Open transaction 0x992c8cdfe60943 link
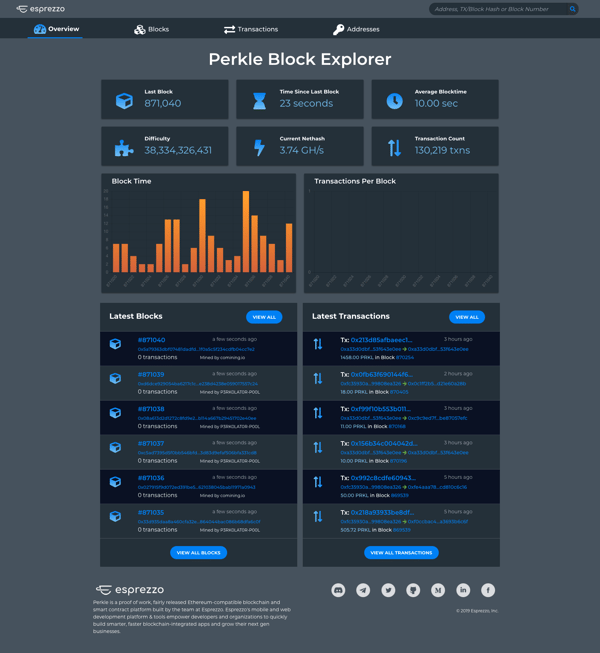 (383, 478)
